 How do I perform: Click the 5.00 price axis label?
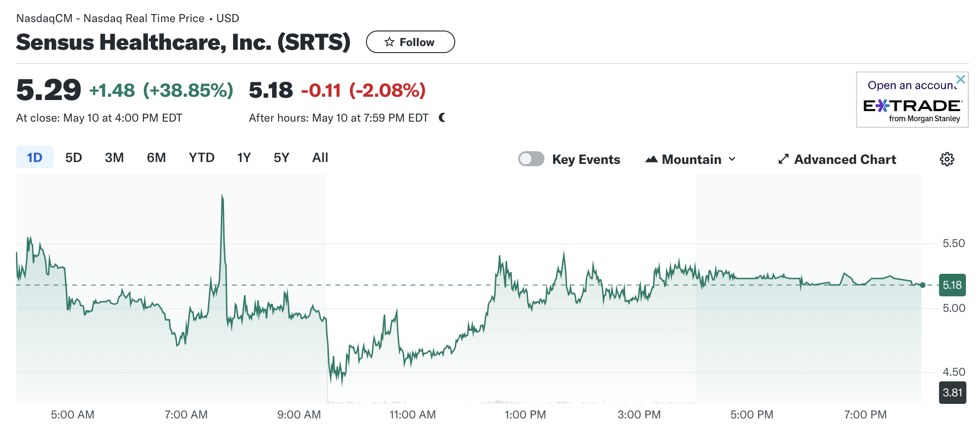pyautogui.click(x=954, y=308)
